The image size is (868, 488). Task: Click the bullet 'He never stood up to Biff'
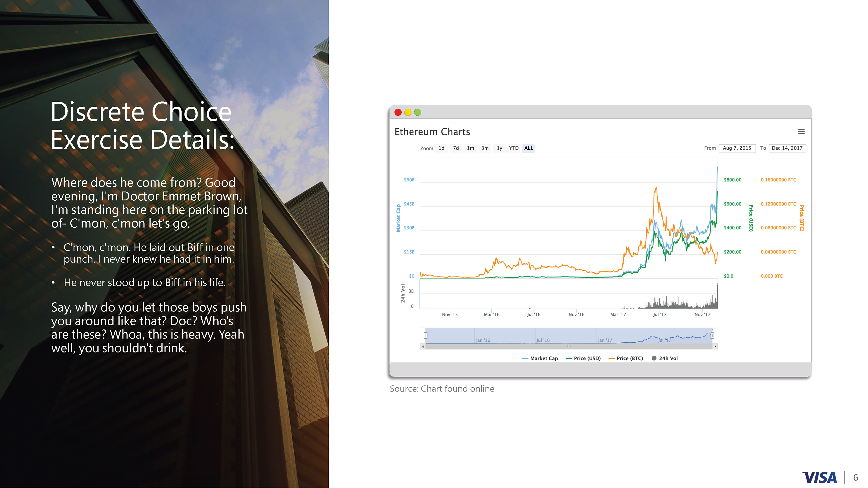(x=145, y=282)
